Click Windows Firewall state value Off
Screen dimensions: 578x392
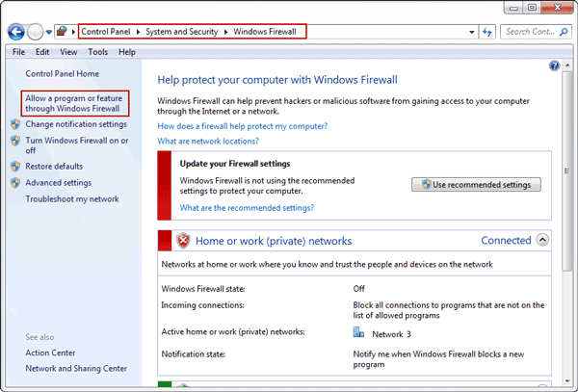coord(358,289)
